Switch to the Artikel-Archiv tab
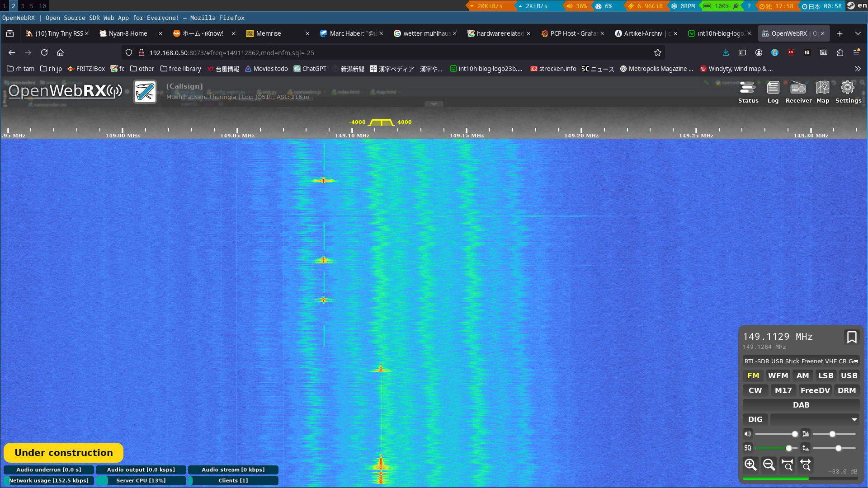868x488 pixels. click(x=646, y=33)
